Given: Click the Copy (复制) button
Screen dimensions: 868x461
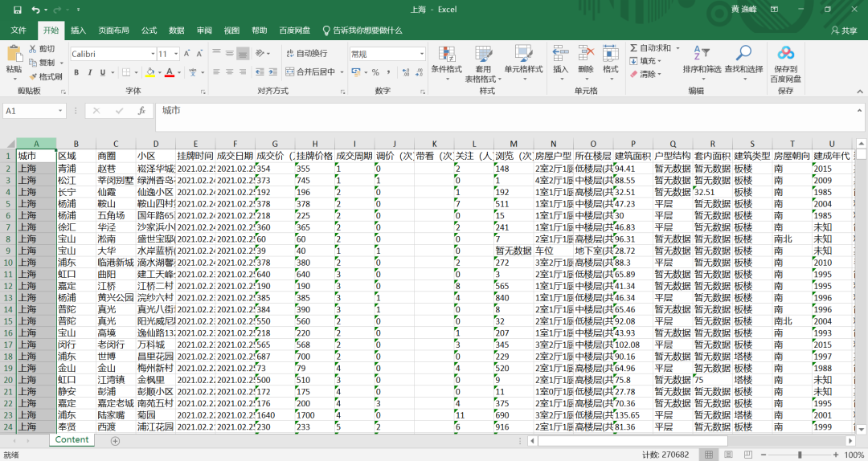Looking at the screenshot, I should coord(43,63).
